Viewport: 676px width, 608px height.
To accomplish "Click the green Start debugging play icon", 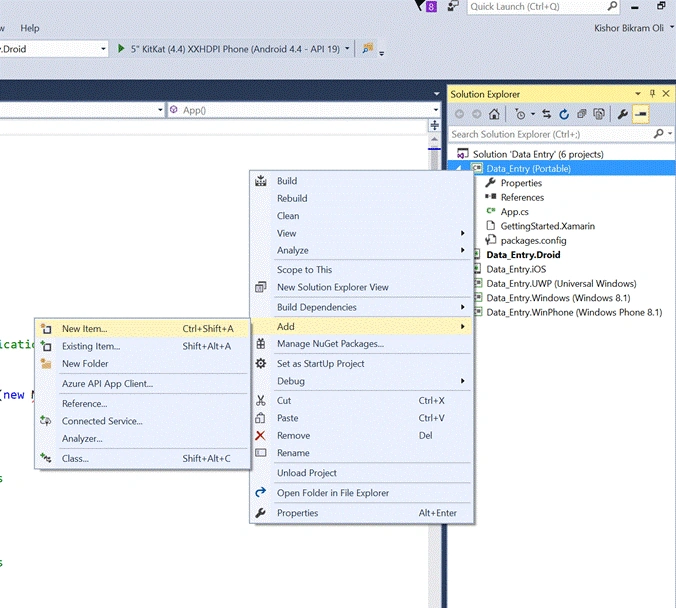I will 121,49.
